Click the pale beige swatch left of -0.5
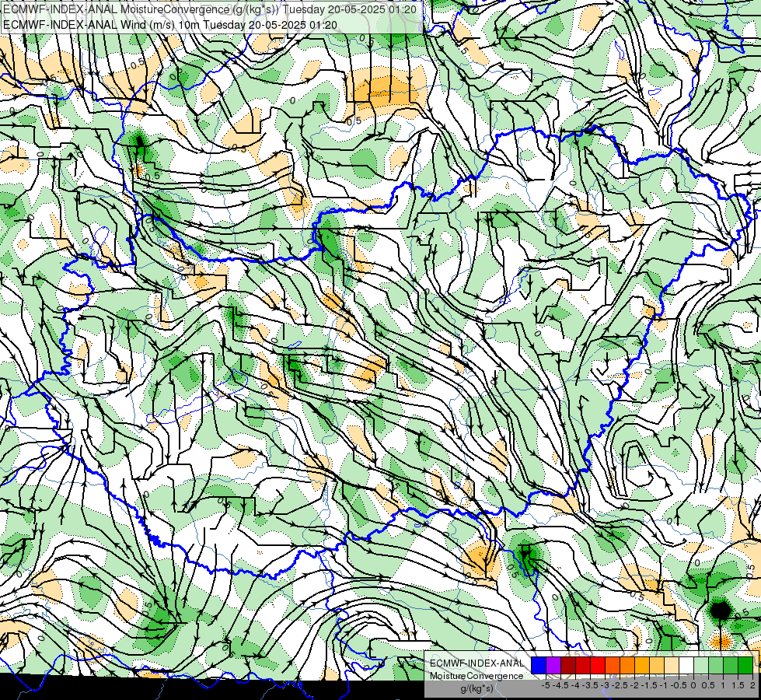761x700 pixels. [672, 666]
